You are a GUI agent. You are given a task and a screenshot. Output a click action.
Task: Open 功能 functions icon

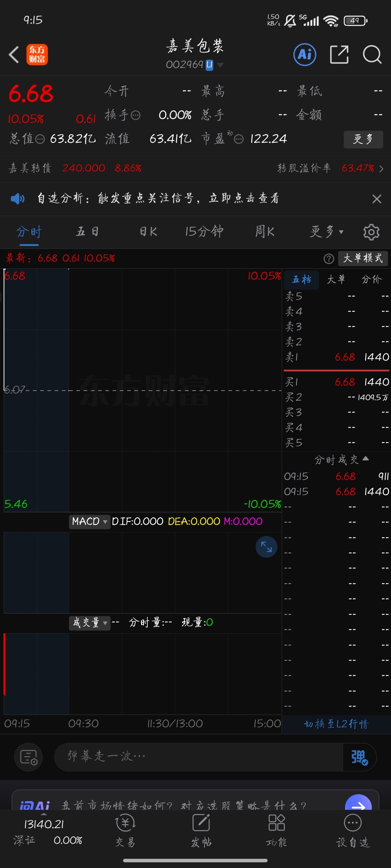[277, 831]
